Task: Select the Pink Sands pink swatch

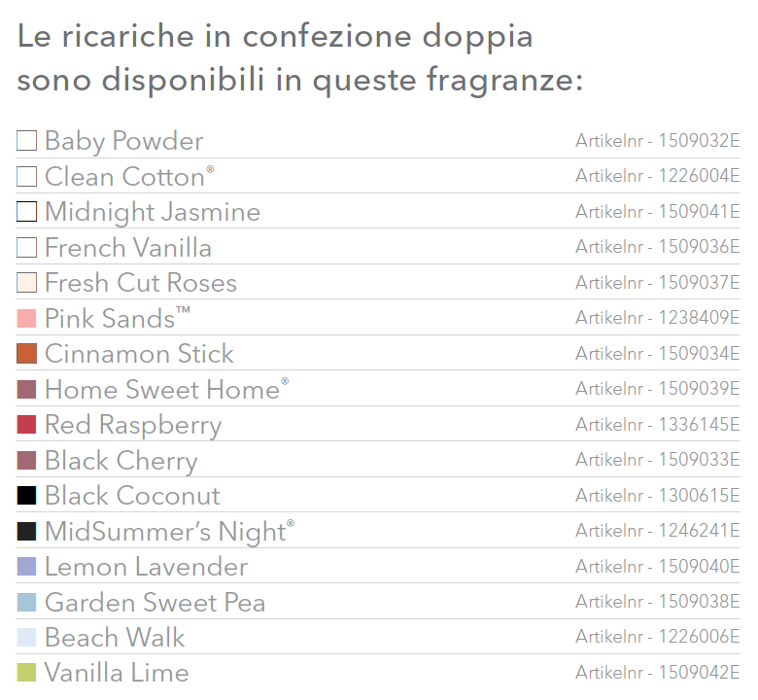Action: pos(26,318)
